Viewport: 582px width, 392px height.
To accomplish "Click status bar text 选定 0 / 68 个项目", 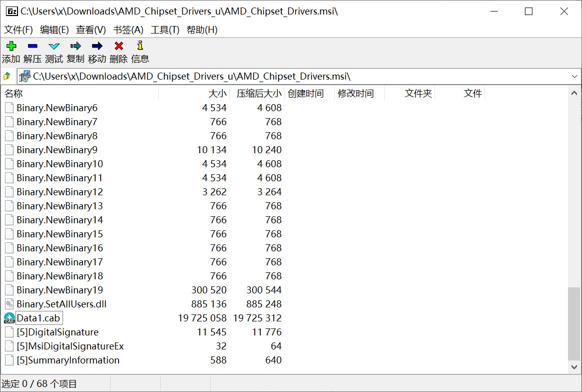I will [40, 384].
